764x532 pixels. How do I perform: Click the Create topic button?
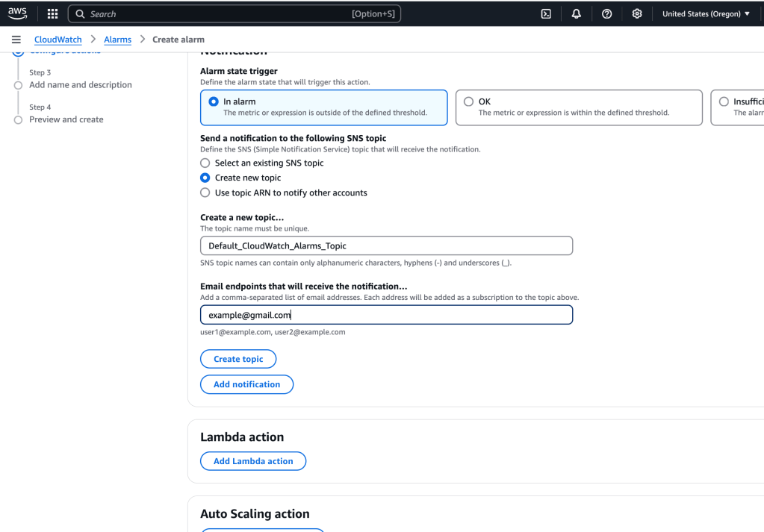238,359
